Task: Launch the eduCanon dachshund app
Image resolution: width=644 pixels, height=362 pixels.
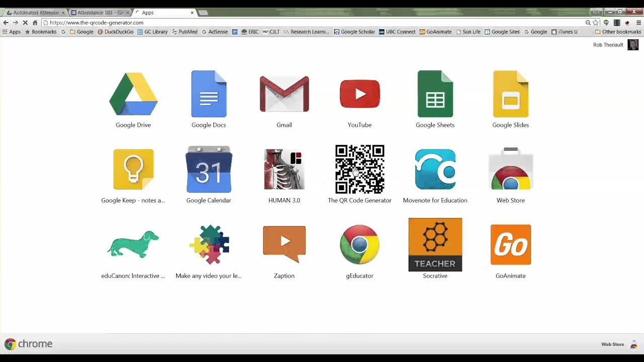Action: (133, 245)
